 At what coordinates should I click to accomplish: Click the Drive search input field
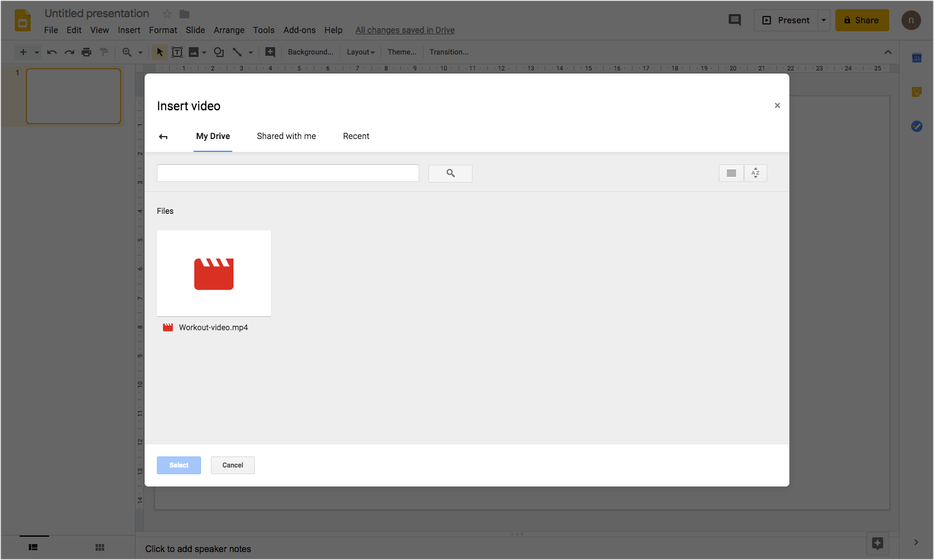point(287,173)
